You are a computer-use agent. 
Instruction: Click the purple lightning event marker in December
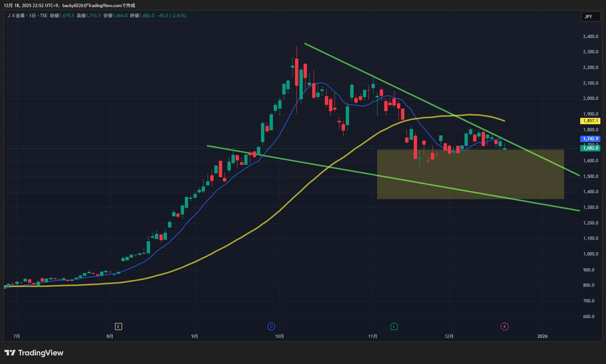[504, 327]
